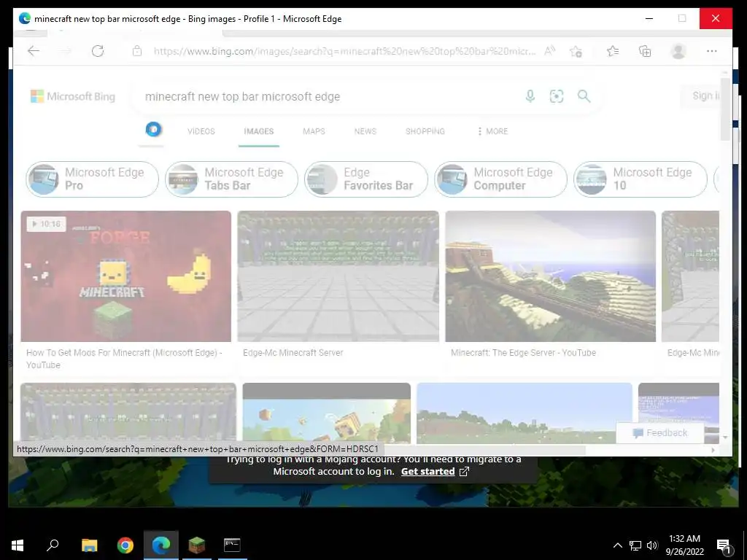Click the network tray icon
Screen dimensions: 747x560
tap(635, 545)
